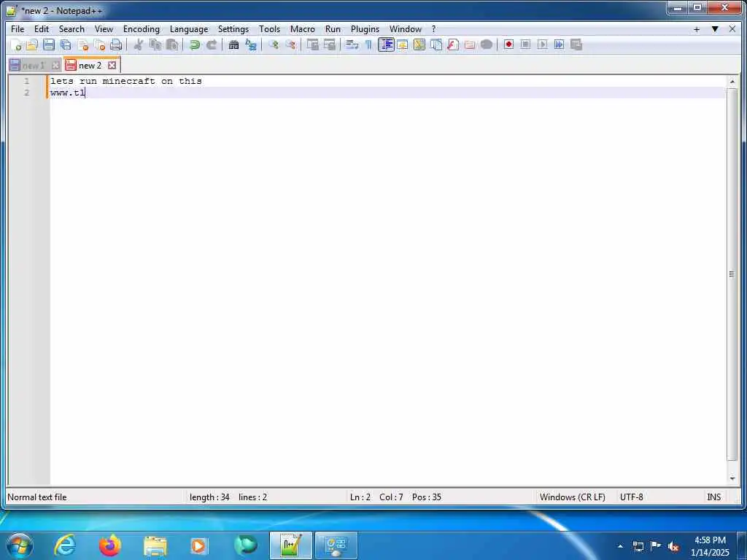
Task: Click the Close All documents toolbar icon
Action: [x=99, y=44]
